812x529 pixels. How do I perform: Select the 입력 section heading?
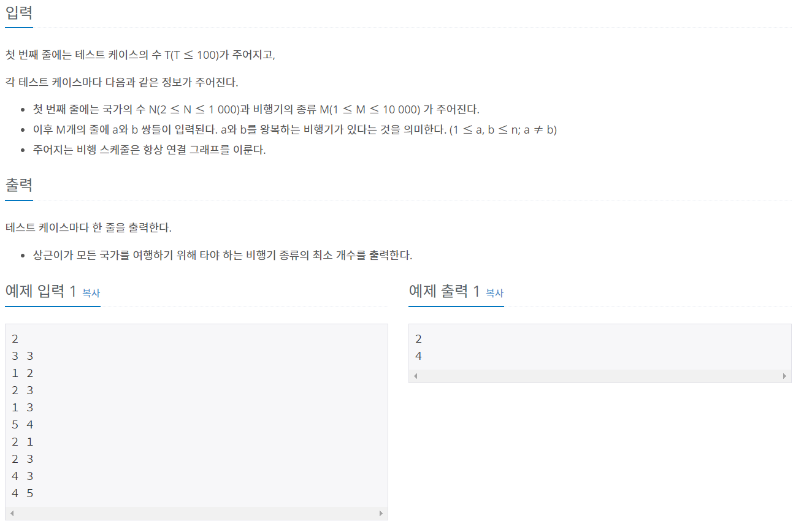19,12
